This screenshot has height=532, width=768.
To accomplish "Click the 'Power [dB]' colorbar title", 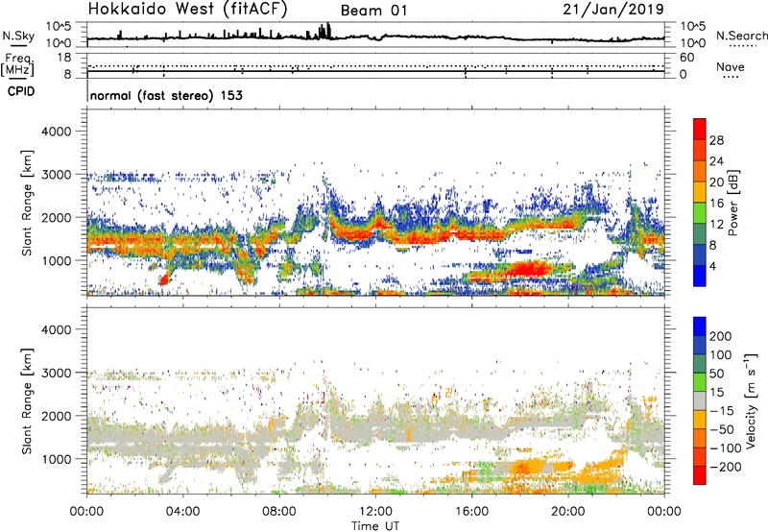I will click(733, 203).
